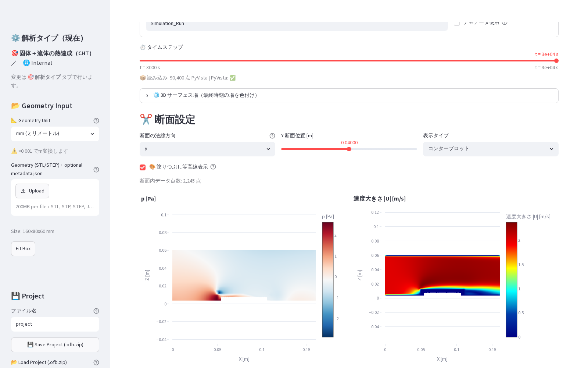Open the Geometry Unit mm dropdown

[55, 134]
